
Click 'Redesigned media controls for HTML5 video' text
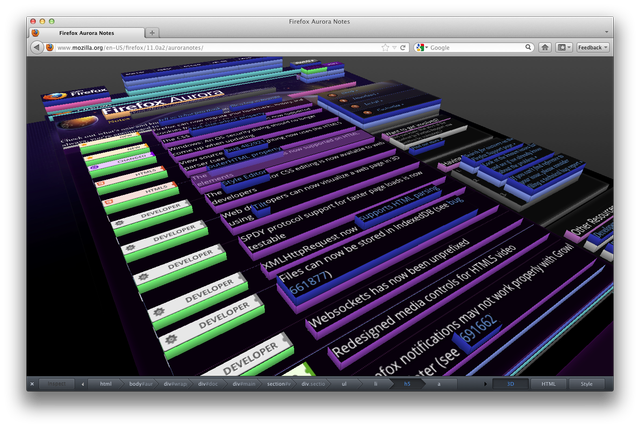[424, 300]
